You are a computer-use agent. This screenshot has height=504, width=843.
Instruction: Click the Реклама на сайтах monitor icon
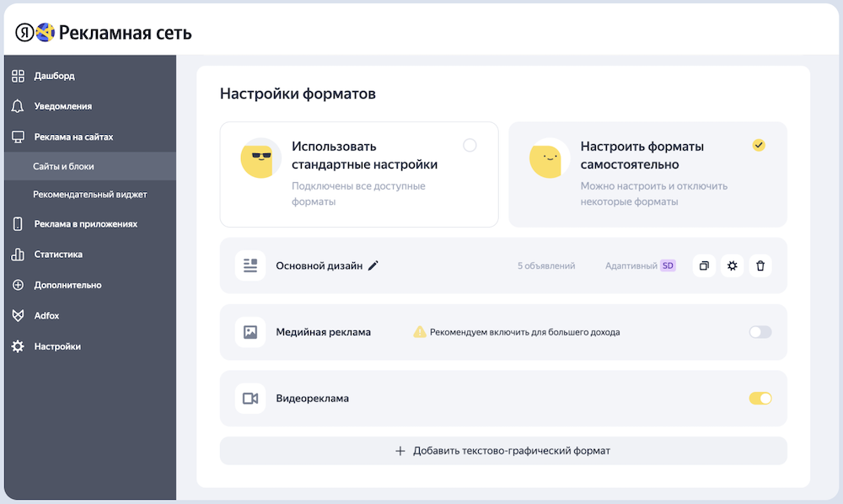(18, 137)
